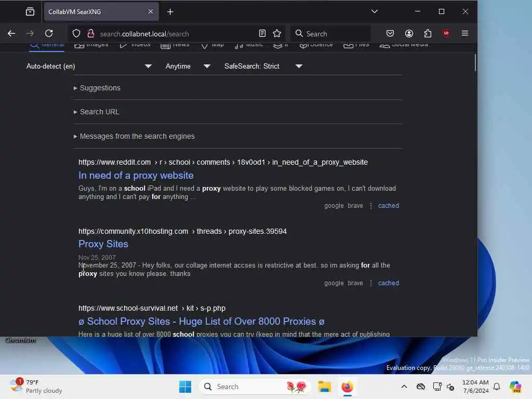Screen dimensions: 532x399
Task: Open the Firefox account icon
Action: click(x=409, y=33)
